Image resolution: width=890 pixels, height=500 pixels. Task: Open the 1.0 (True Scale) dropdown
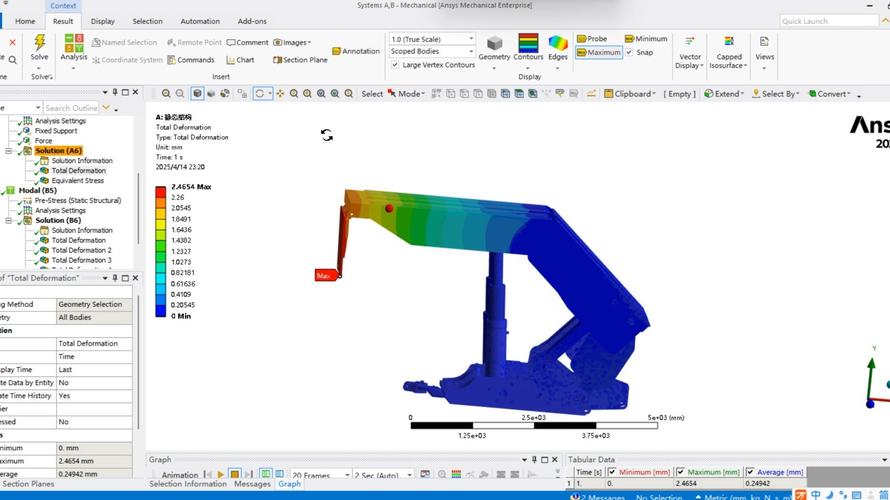point(432,39)
